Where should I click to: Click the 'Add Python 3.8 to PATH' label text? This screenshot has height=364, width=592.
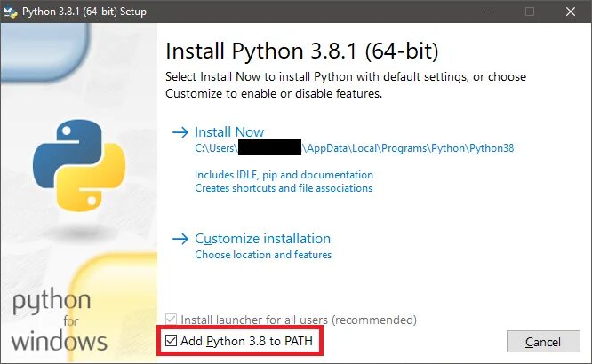pos(246,341)
